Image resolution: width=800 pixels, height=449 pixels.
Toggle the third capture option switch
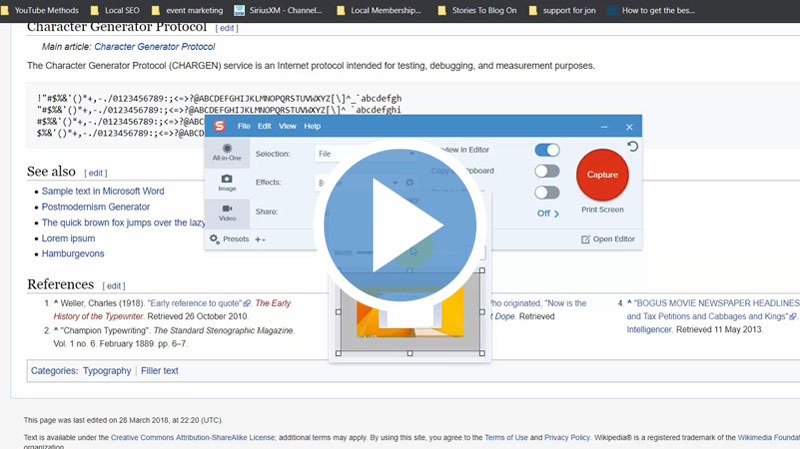[546, 193]
